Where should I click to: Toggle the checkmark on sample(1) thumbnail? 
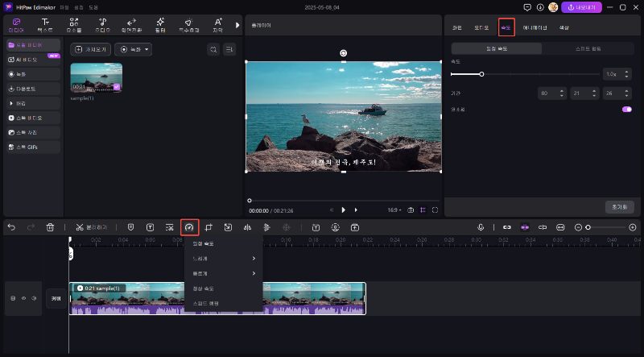coord(117,86)
